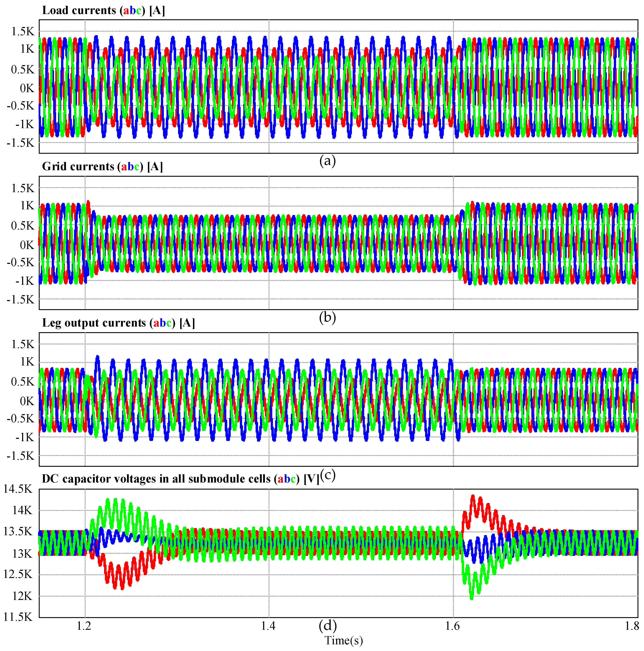
Task: Click the "1.5K" tick of Load currents plot
Action: tap(23, 32)
